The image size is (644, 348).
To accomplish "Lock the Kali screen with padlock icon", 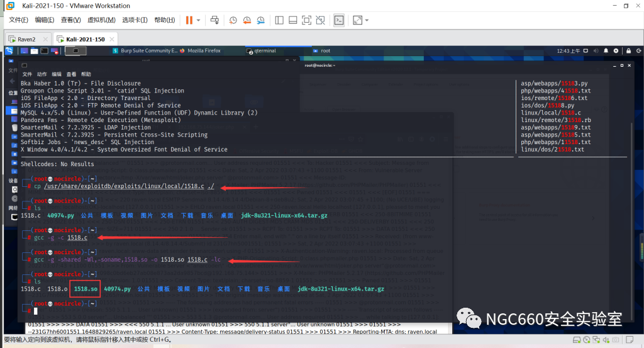I will pos(628,51).
